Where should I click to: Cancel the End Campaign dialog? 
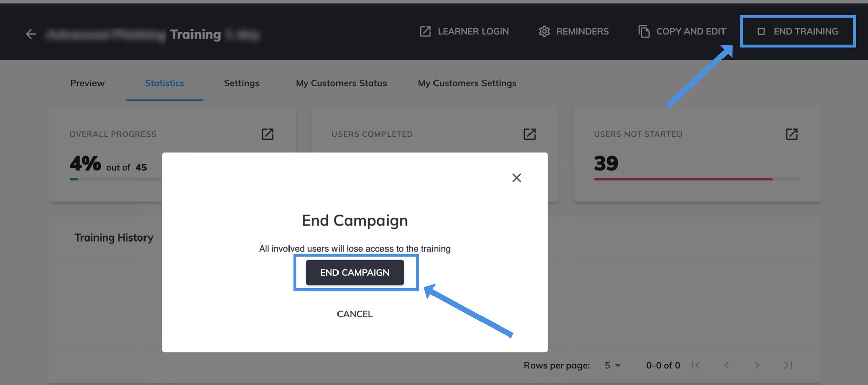[x=355, y=314]
